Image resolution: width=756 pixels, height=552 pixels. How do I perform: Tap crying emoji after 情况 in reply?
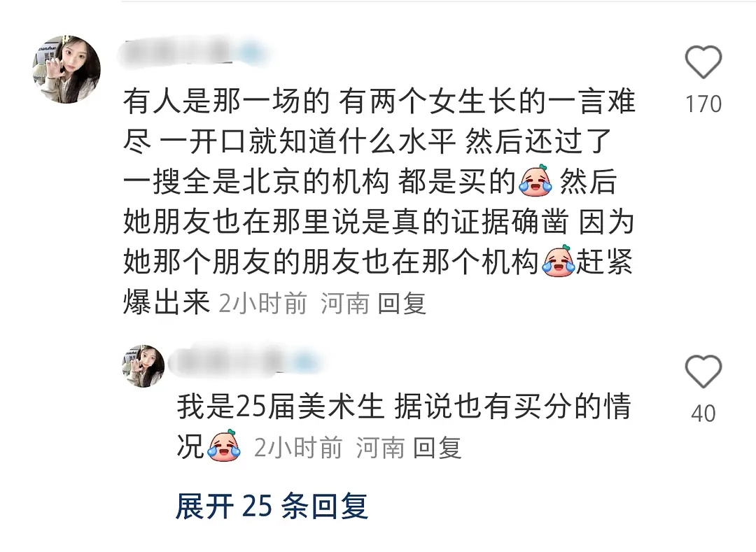click(224, 446)
